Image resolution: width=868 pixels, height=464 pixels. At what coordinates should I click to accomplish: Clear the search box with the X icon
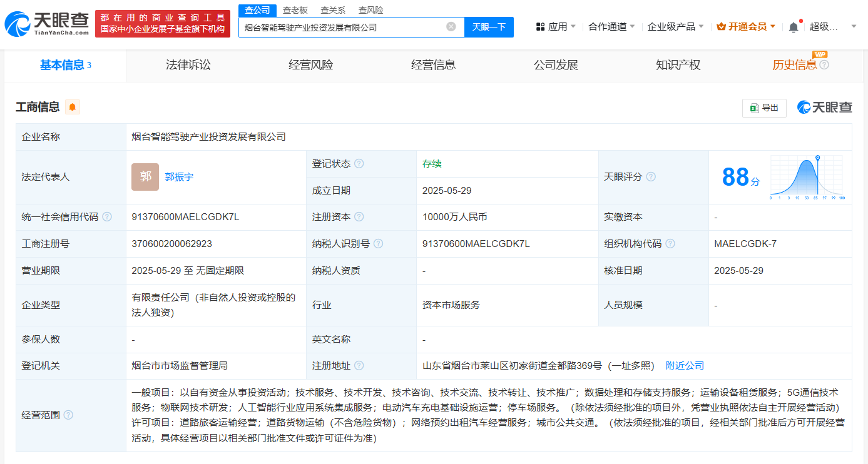(451, 27)
